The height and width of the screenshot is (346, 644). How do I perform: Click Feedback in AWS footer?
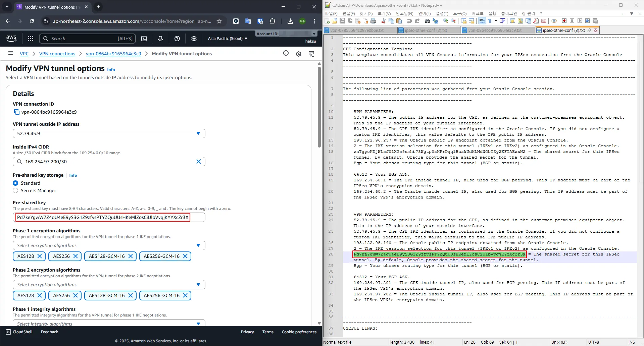[x=49, y=332]
